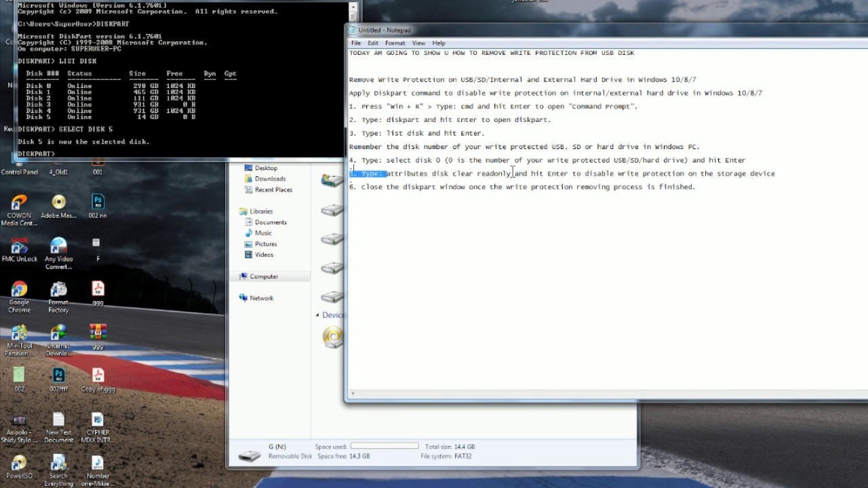Click the 'list disk and hit Enter' line

pyautogui.click(x=416, y=134)
